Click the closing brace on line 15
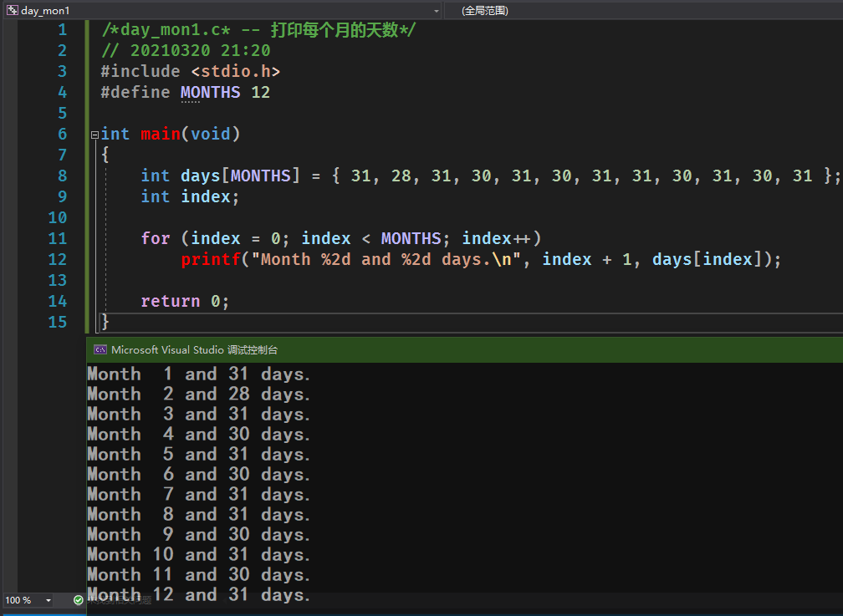Screen dimensions: 843x616 pos(105,322)
